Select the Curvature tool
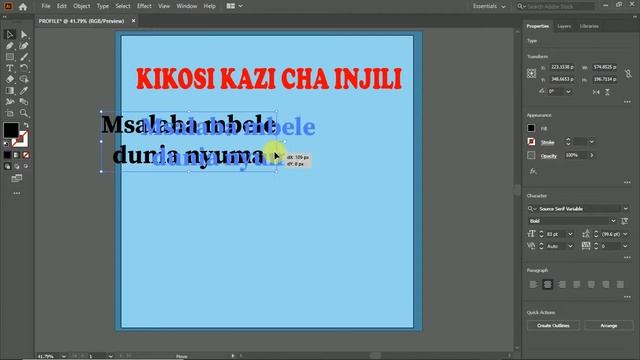Screen dimensions: 640x360 pos(24,46)
